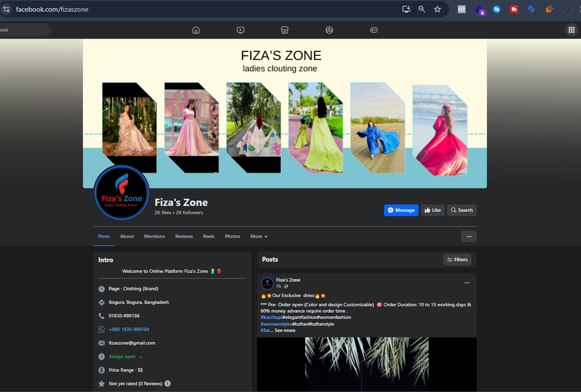Screen dimensions: 581x392
Task: Expand the Always open hours dropdown
Action: tap(141, 357)
